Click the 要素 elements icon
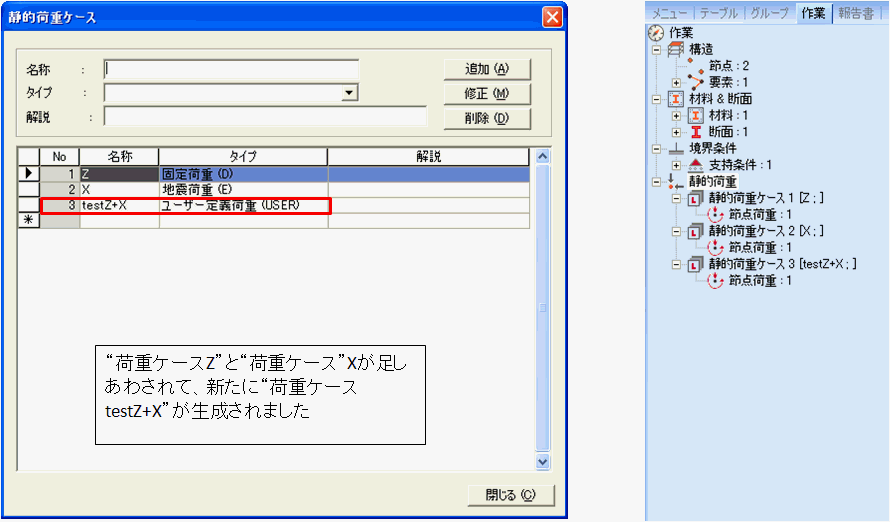890x522 pixels. tap(694, 81)
